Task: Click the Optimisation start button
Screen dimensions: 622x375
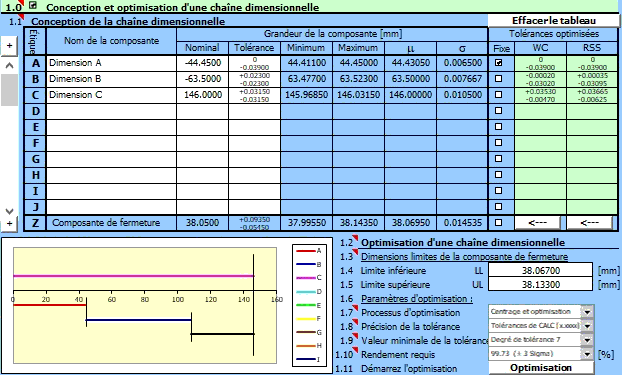Action: 541,368
